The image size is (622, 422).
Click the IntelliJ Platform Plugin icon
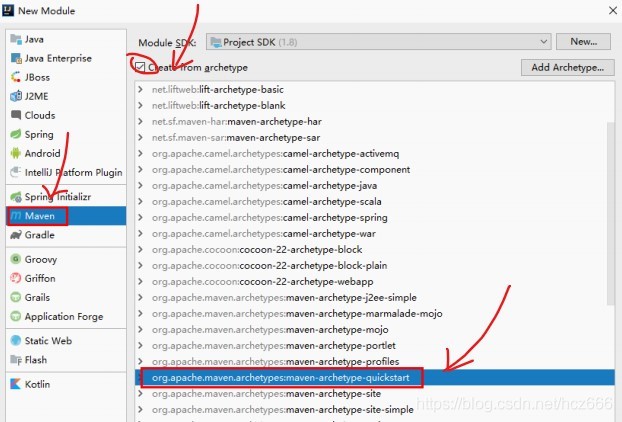[16, 172]
